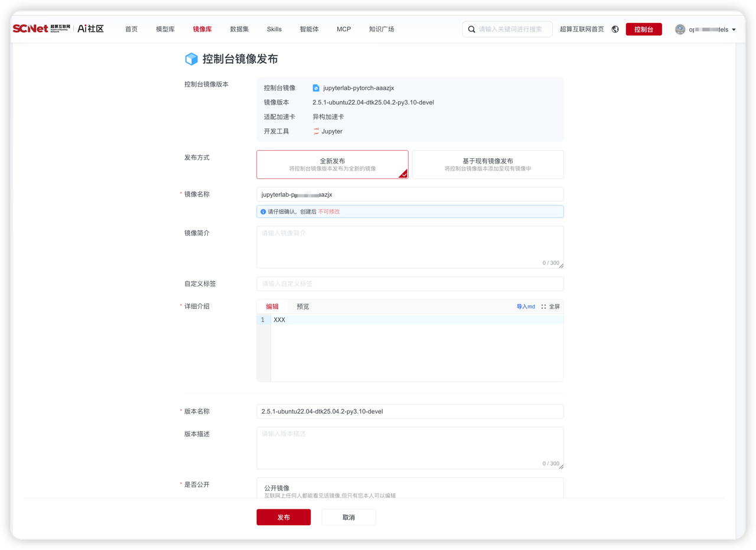
Task: Click the 镜像简介 resize handle corner
Action: tap(561, 265)
